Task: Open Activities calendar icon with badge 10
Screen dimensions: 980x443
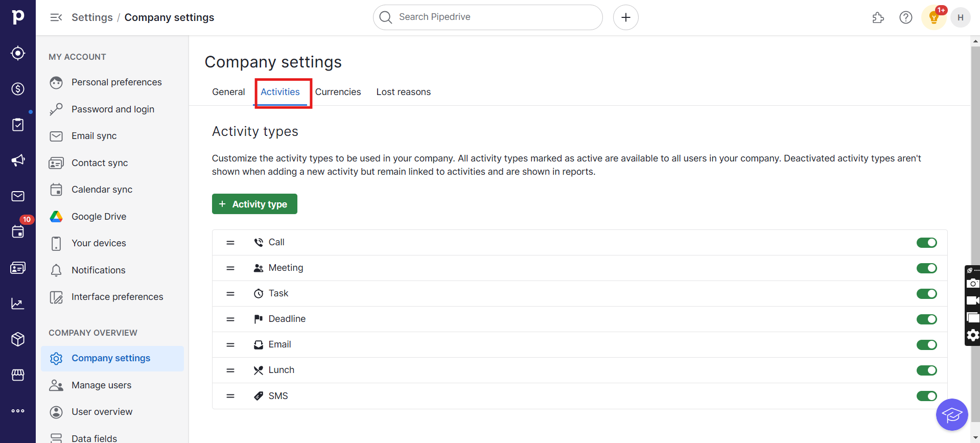Action: 18,231
